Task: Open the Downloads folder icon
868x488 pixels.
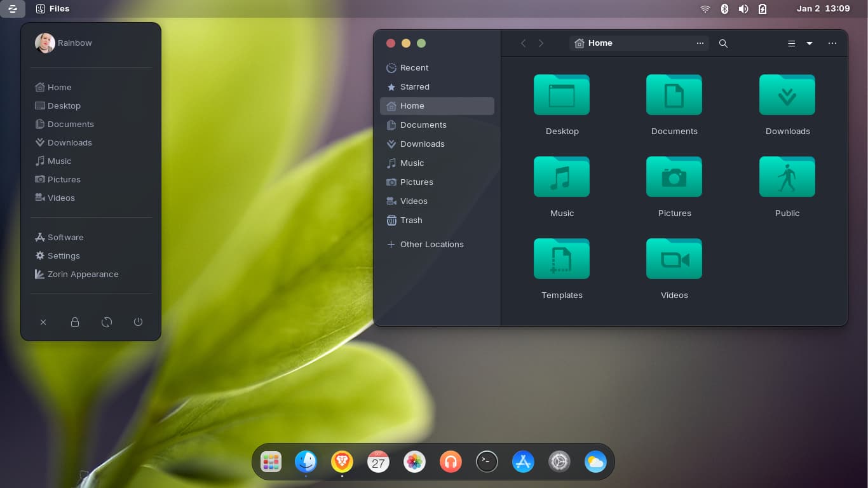Action: click(x=787, y=95)
